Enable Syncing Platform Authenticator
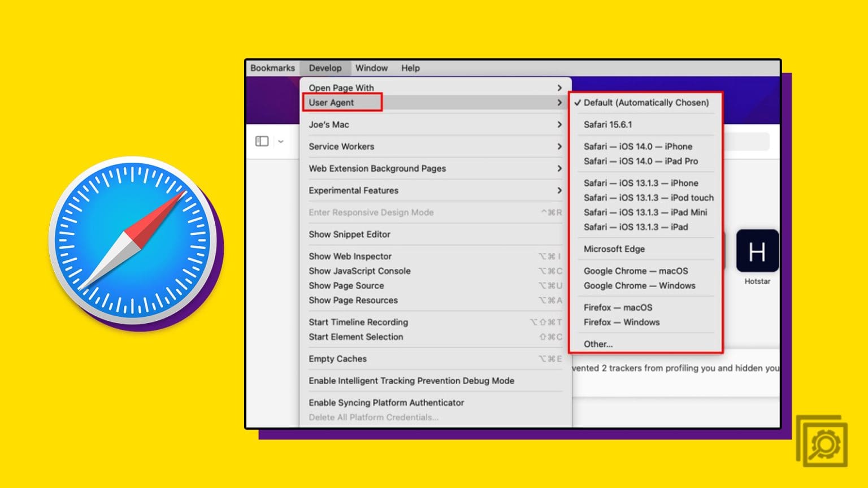Screen dimensions: 868x488 tap(386, 403)
